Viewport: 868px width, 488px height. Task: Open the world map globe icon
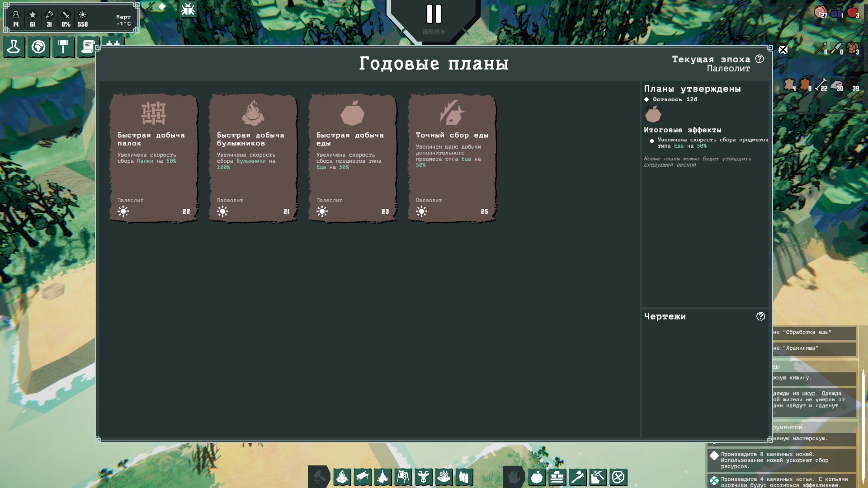(x=38, y=47)
